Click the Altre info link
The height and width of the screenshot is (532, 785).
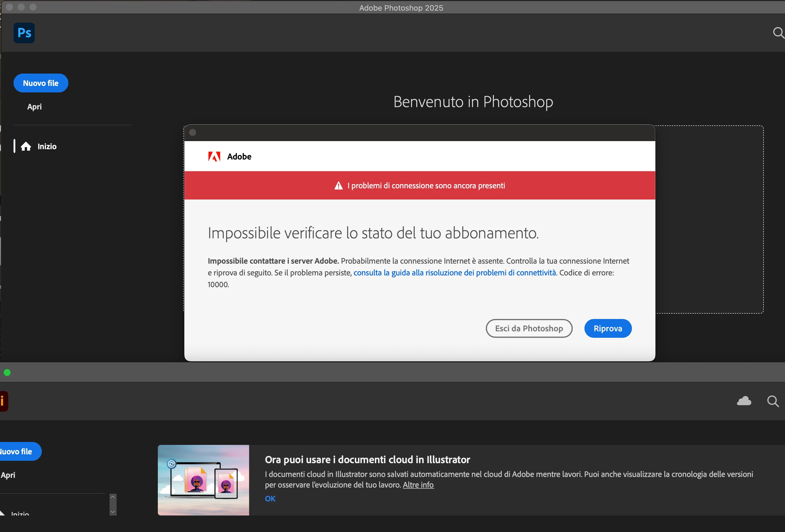pos(418,485)
